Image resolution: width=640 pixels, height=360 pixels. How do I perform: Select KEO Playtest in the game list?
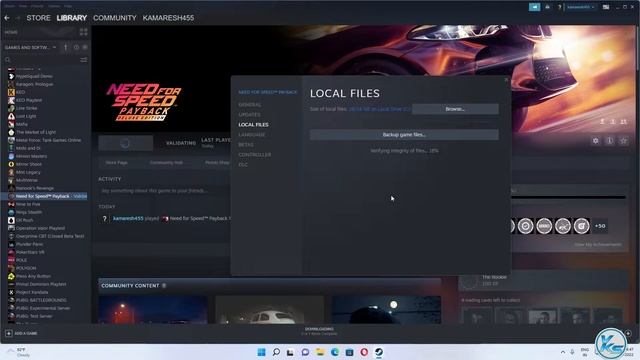[29, 100]
